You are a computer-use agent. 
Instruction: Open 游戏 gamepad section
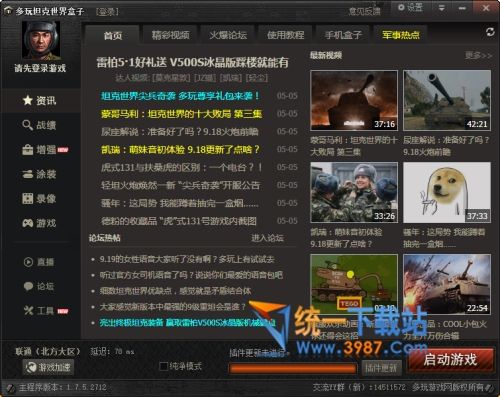click(39, 223)
